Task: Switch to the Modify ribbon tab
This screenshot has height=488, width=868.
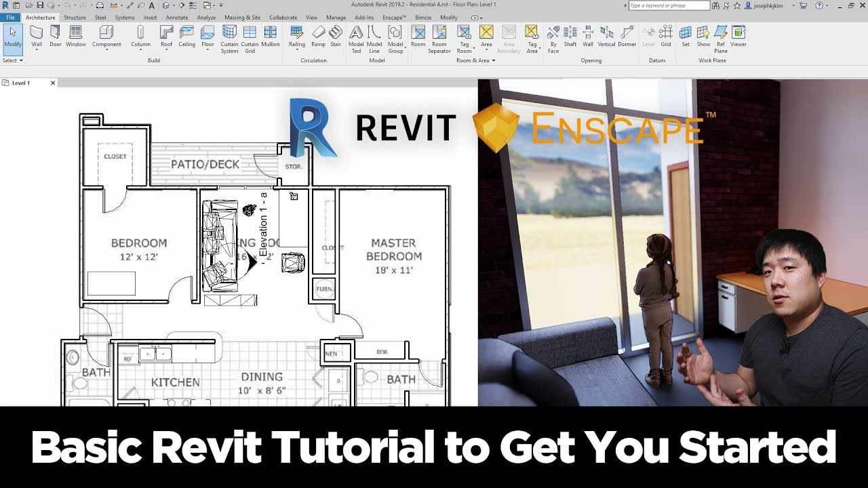Action: (449, 18)
